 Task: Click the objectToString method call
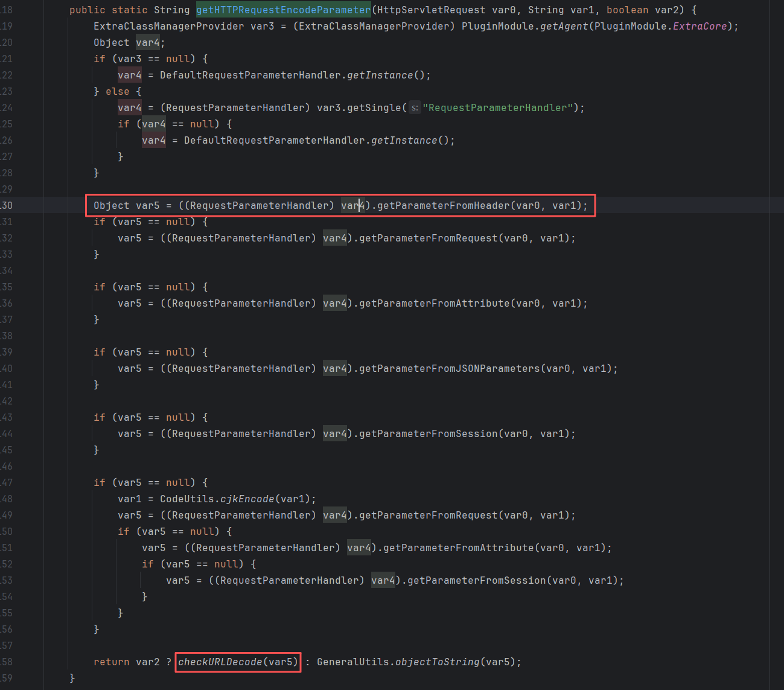(x=437, y=662)
